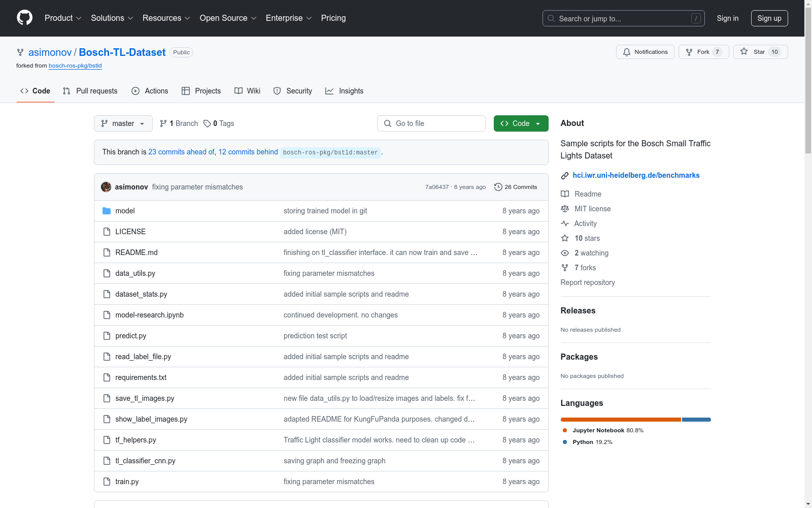Switch to the Security tab
Viewport: 812px width, 508px height.
click(293, 91)
